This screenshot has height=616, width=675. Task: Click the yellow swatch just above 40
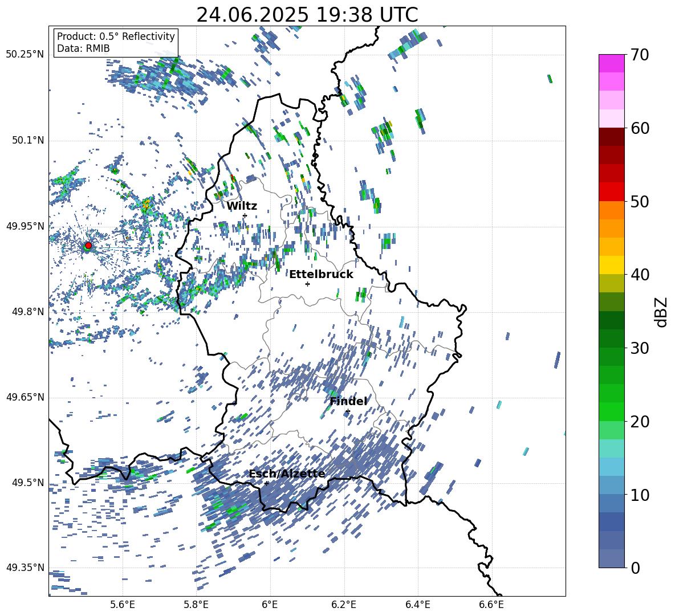(x=612, y=265)
